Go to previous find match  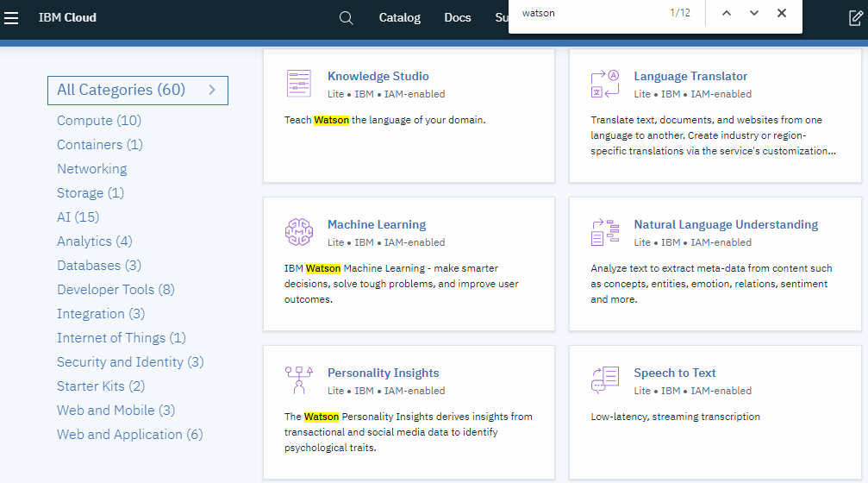click(727, 13)
